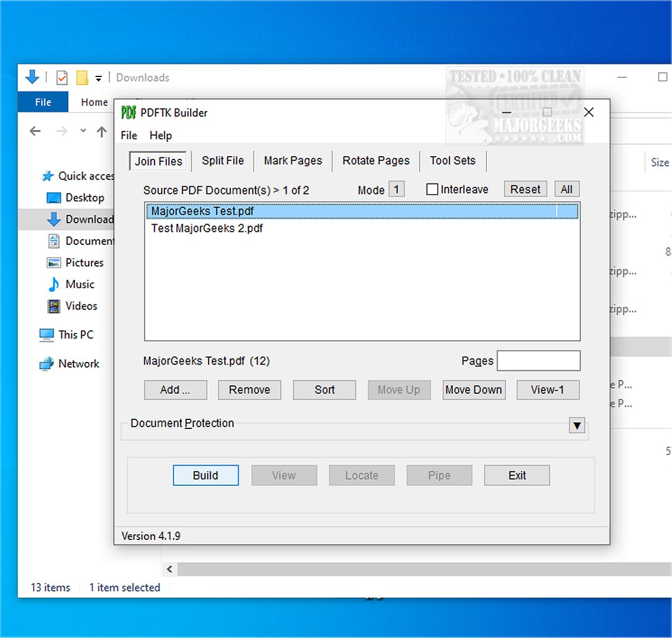
Task: Click the Sort button
Action: click(325, 390)
